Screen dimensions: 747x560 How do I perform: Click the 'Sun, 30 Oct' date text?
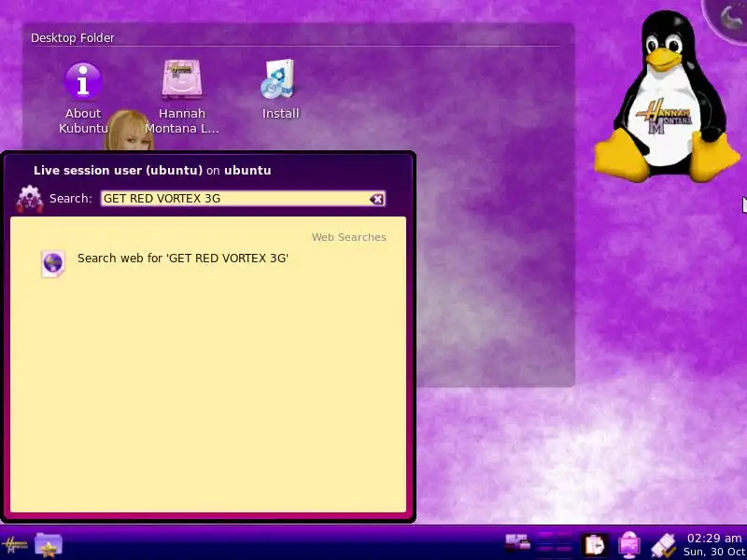714,552
